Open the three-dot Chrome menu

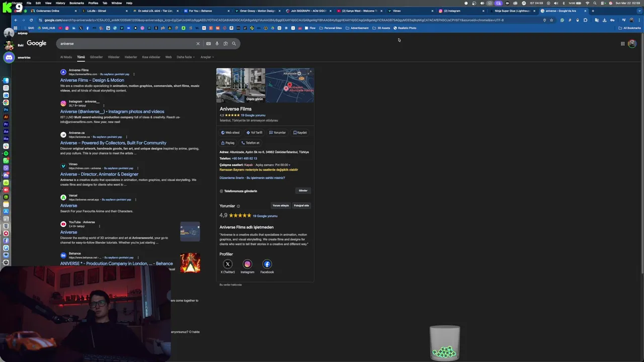click(x=638, y=20)
